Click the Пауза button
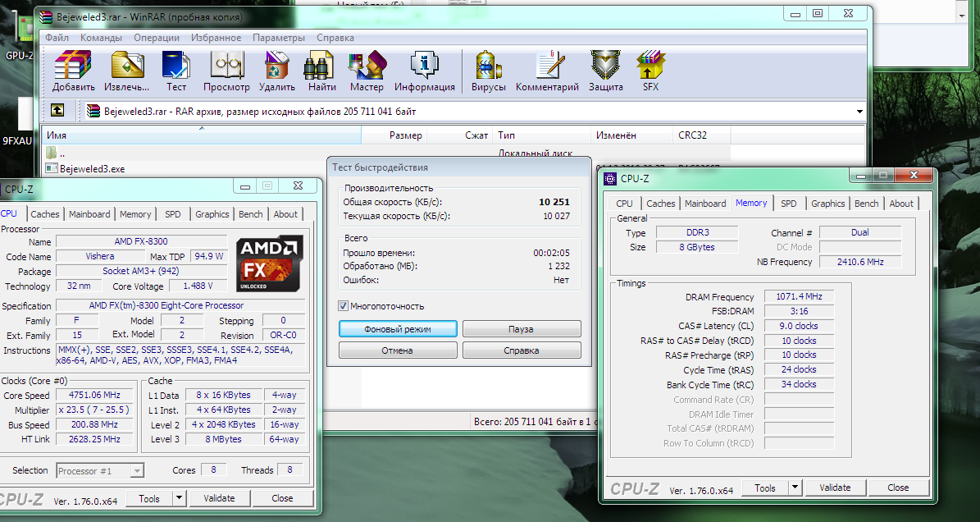This screenshot has height=522, width=980. tap(522, 329)
